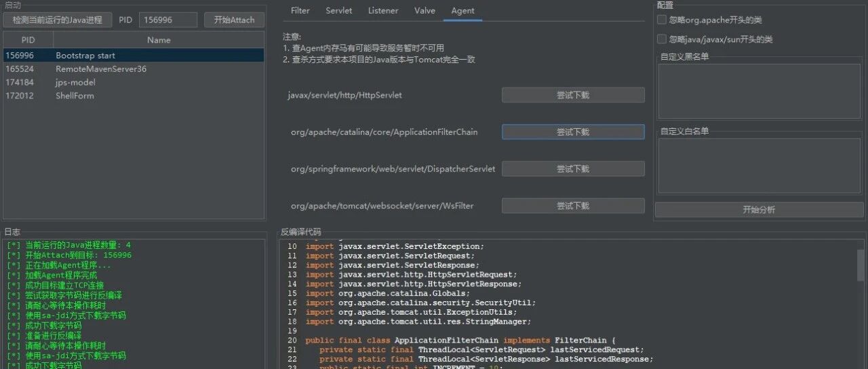
Task: Click 尝试下载 for ApplicationFilterChain
Action: tap(573, 132)
